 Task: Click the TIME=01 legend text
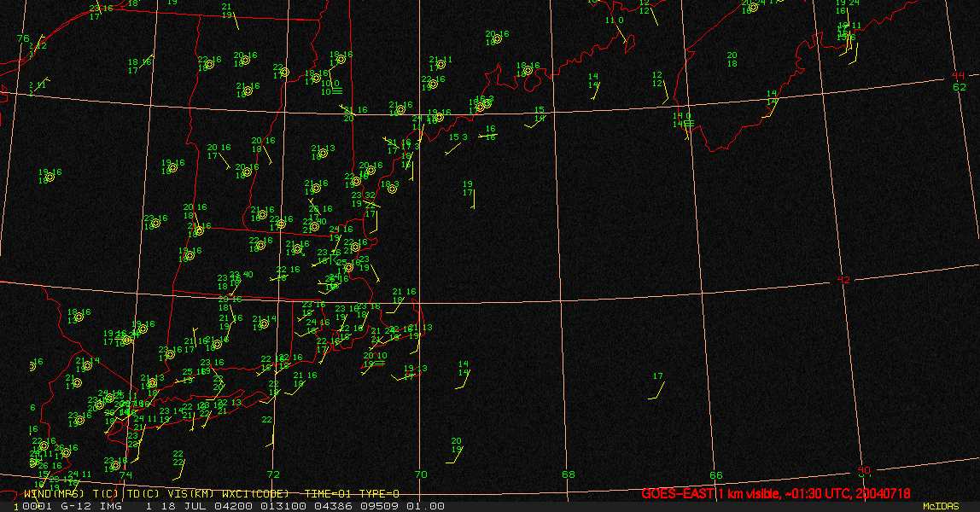[x=328, y=493]
